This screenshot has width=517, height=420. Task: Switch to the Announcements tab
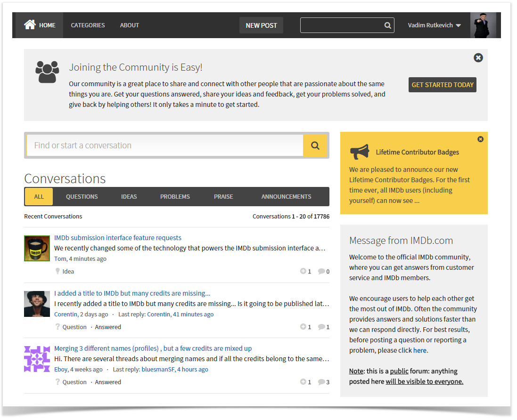[286, 197]
